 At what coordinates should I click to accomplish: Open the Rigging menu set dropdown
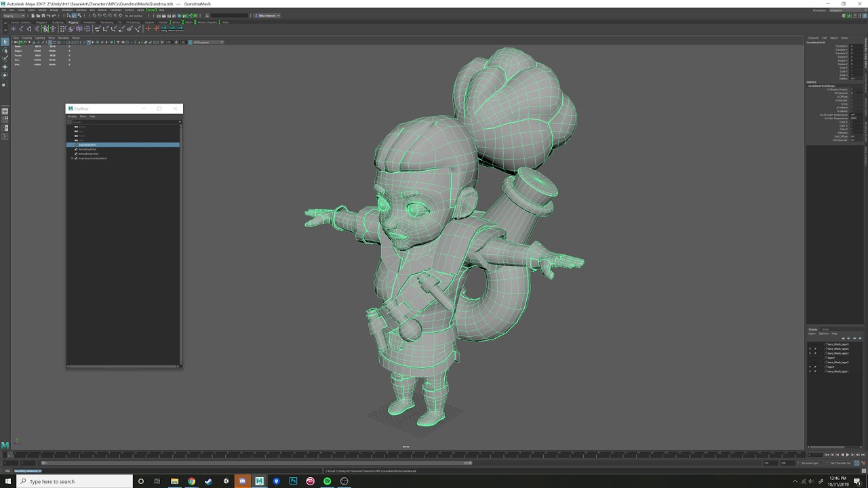coord(14,16)
